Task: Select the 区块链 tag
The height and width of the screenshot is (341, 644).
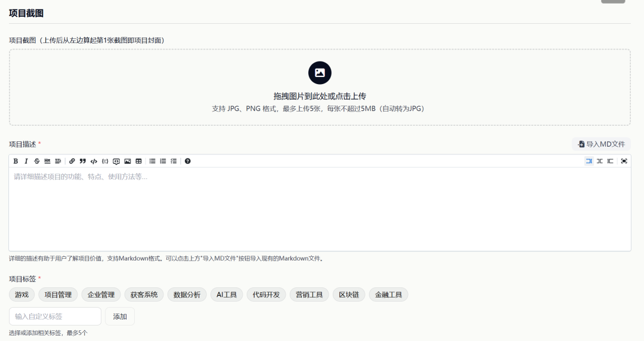Action: (349, 294)
